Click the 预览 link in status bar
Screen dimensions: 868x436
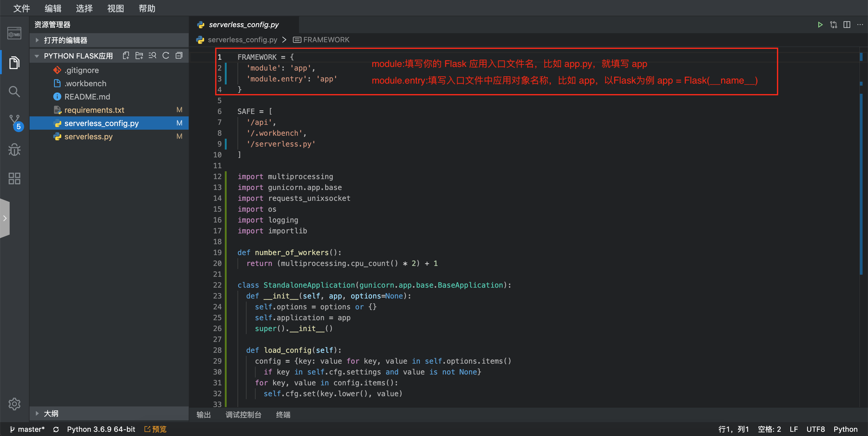(x=156, y=429)
